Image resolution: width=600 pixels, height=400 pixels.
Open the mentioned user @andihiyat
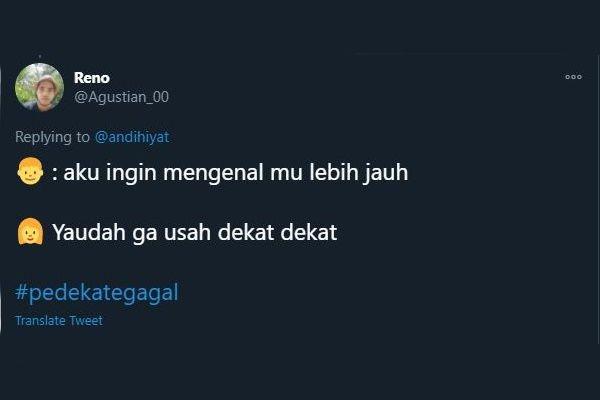[x=132, y=137]
